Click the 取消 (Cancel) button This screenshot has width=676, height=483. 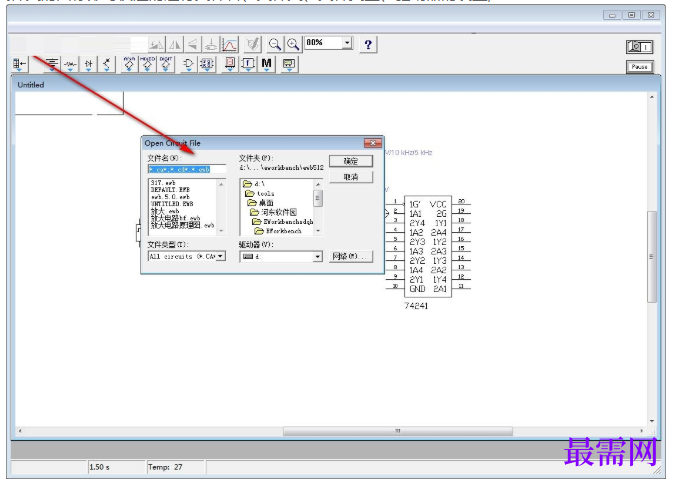[x=351, y=177]
